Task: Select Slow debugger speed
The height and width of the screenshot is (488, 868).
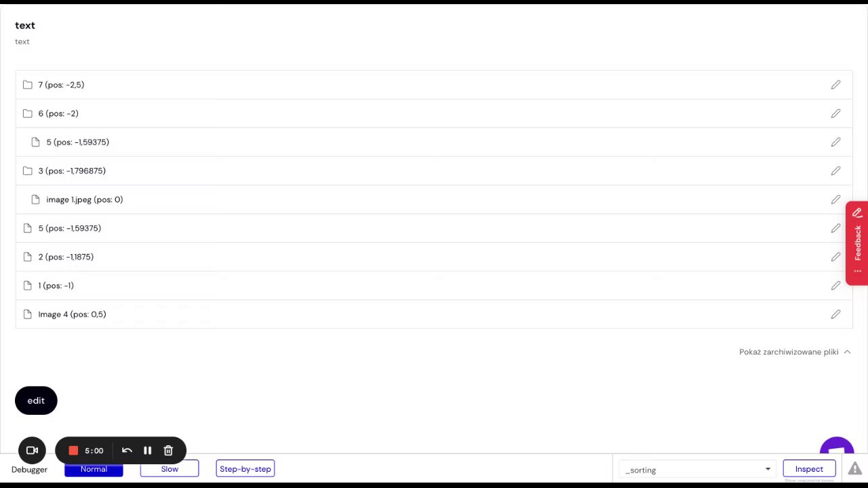Action: point(170,469)
